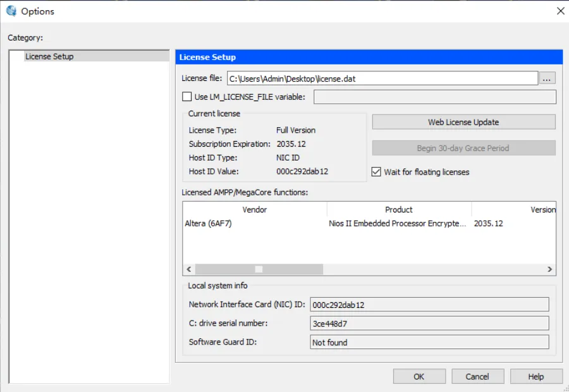Viewport: 569px width, 392px height.
Task: Click the Vendor column header
Action: click(254, 209)
